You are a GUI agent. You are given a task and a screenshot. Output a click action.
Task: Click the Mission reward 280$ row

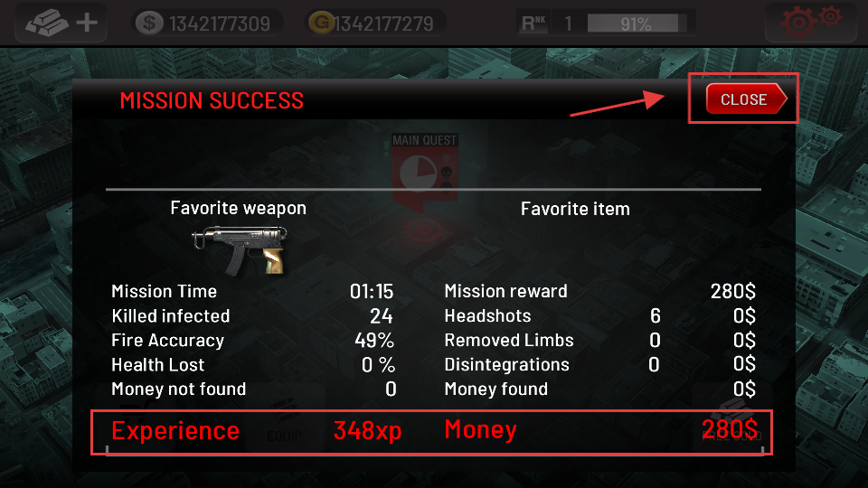(600, 291)
